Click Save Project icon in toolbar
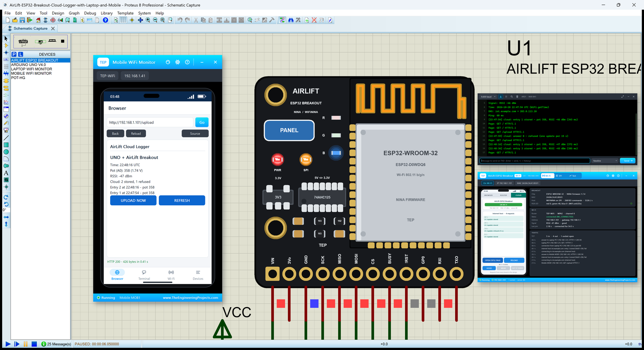Image resolution: width=644 pixels, height=350 pixels. [22, 20]
